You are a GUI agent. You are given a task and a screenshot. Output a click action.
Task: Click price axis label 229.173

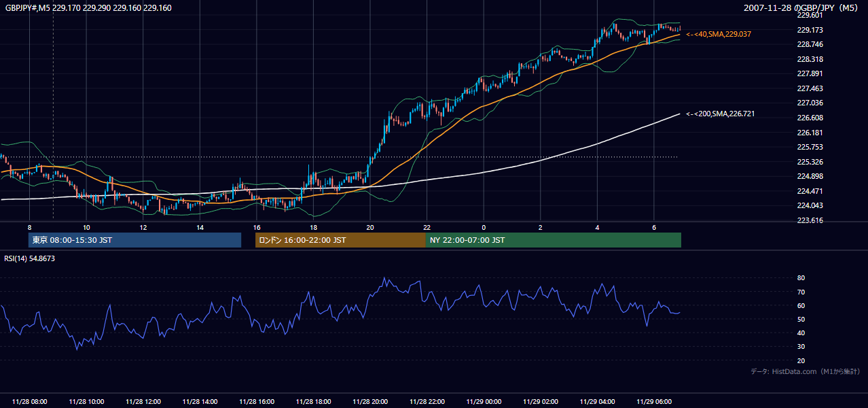point(810,30)
